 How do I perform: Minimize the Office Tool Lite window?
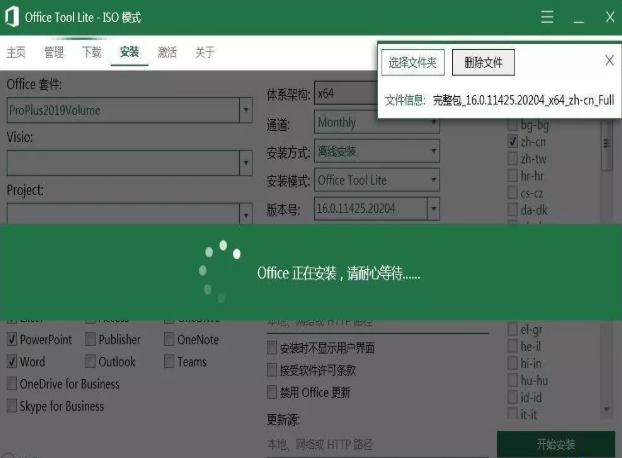point(578,18)
